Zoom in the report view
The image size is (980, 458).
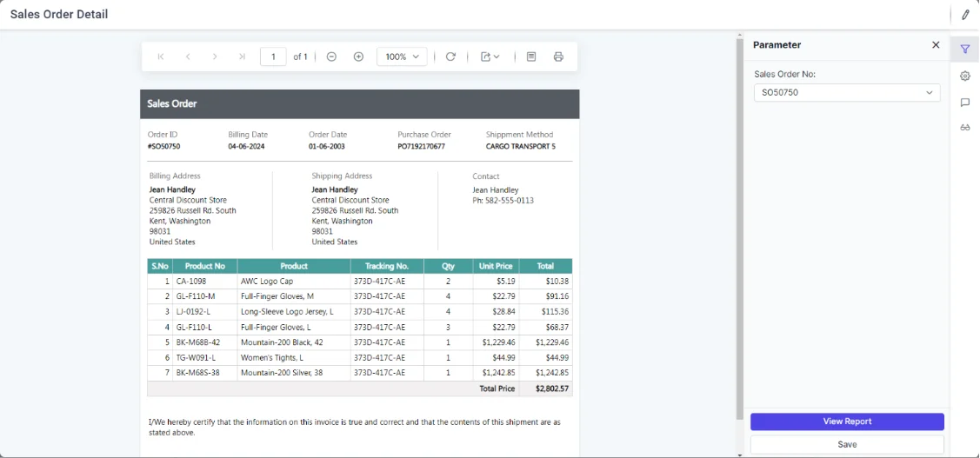(359, 56)
